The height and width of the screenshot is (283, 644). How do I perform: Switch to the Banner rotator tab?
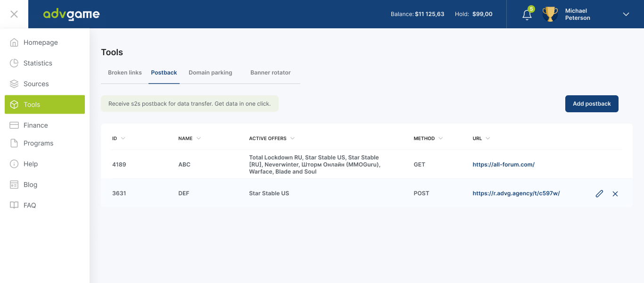tap(271, 73)
